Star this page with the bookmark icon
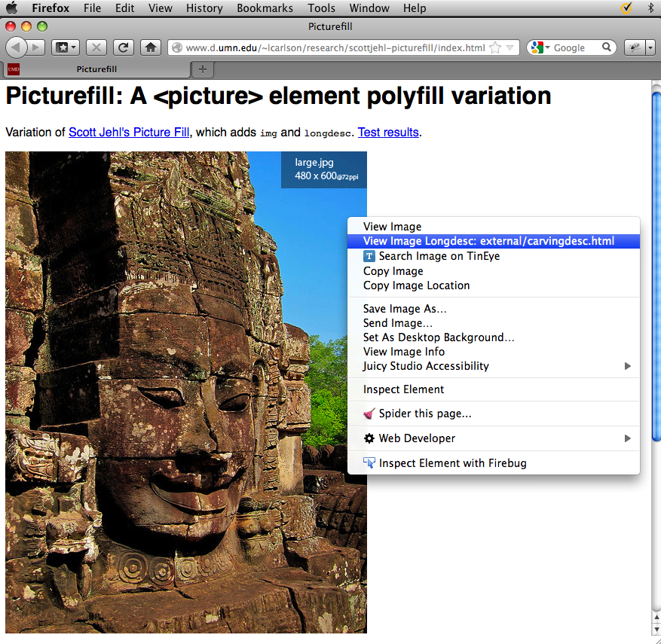Viewport: 661px width, 644px height. tap(495, 47)
